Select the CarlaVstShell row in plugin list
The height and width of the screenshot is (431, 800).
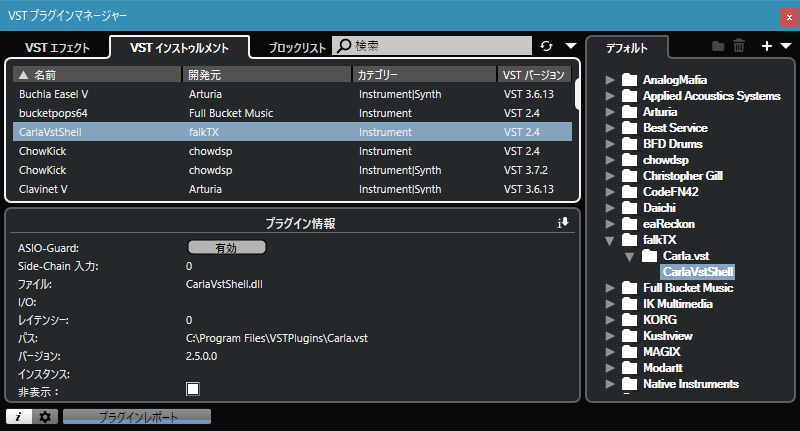click(292, 132)
